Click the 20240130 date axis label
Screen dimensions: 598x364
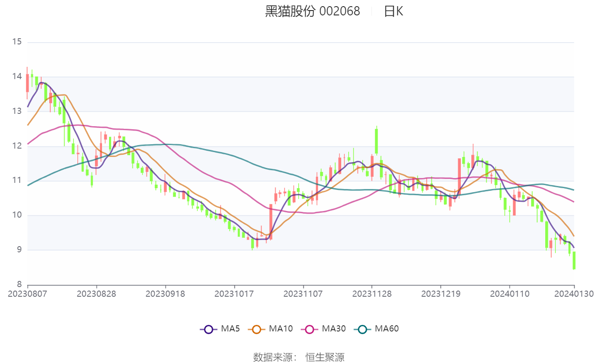(574, 294)
